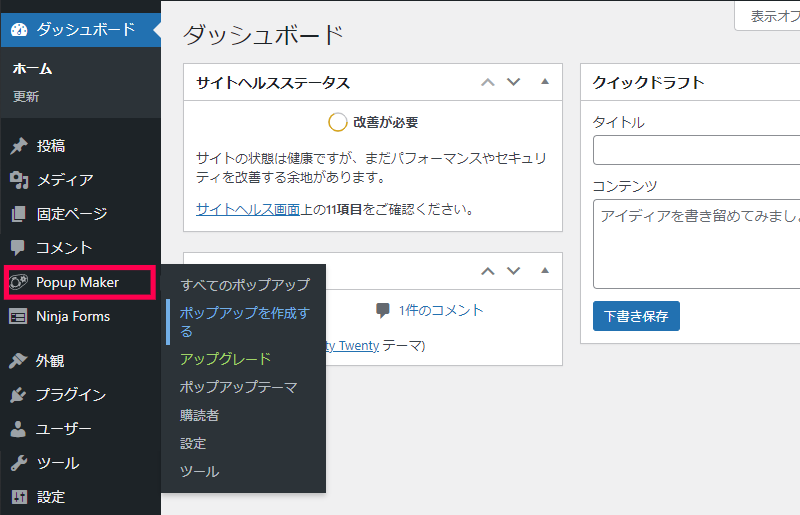This screenshot has width=800, height=515.
Task: Click the 固定ページ pages icon
Action: [x=18, y=214]
